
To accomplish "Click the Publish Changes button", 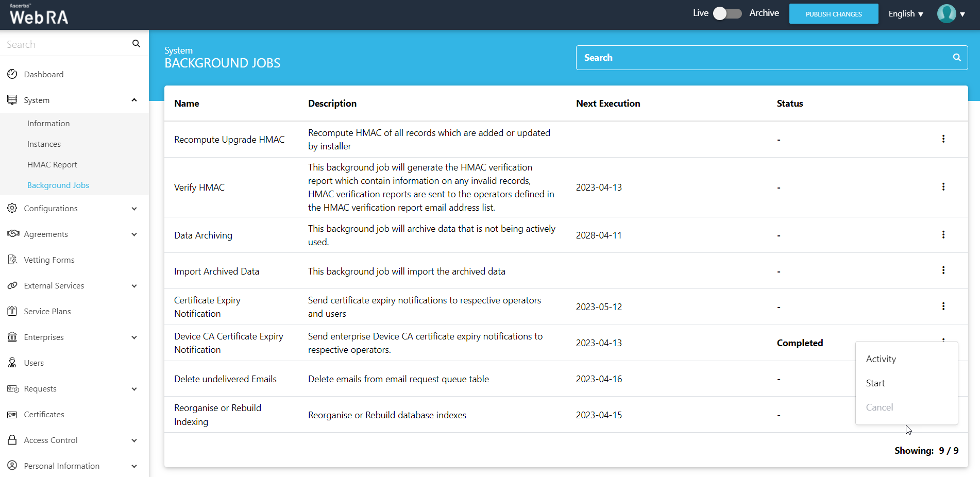I will pos(833,14).
